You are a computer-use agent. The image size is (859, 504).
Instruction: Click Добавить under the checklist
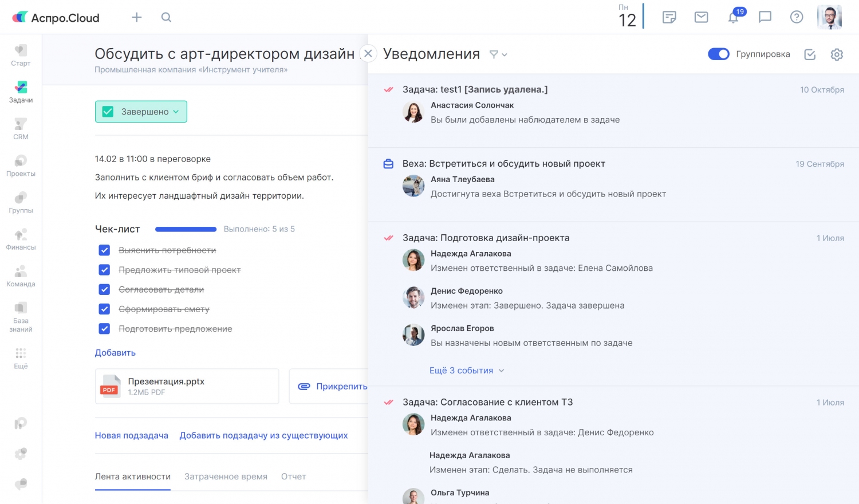pos(115,353)
